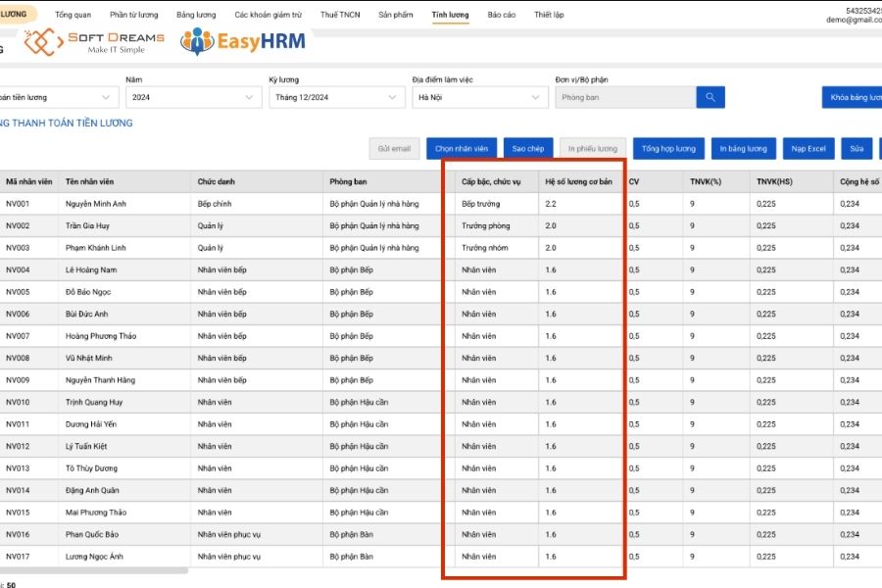882x588 pixels.
Task: Click the Mã nhân viên column header
Action: [x=28, y=181]
